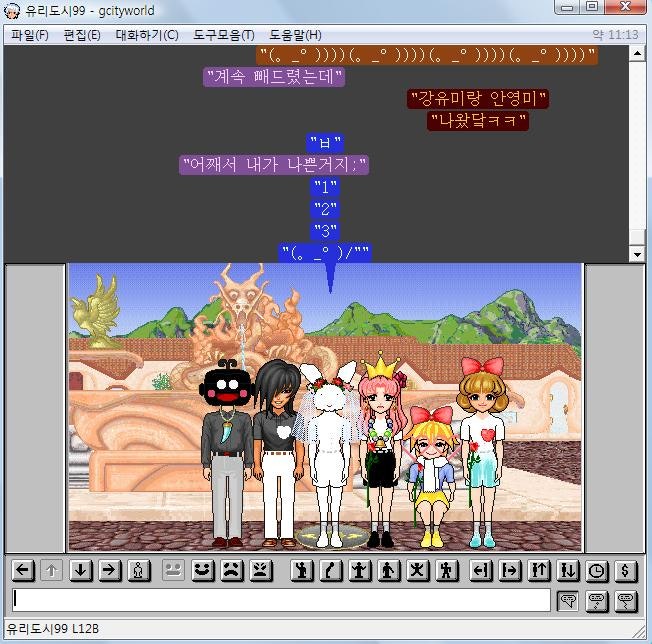Enable the thought bubble chat mode
Image resolution: width=652 pixels, height=644 pixels.
click(597, 600)
